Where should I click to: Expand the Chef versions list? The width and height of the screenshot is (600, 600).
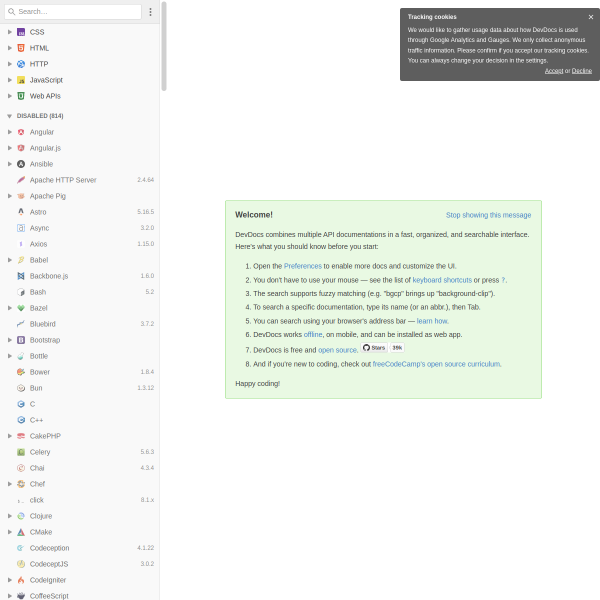[10, 484]
